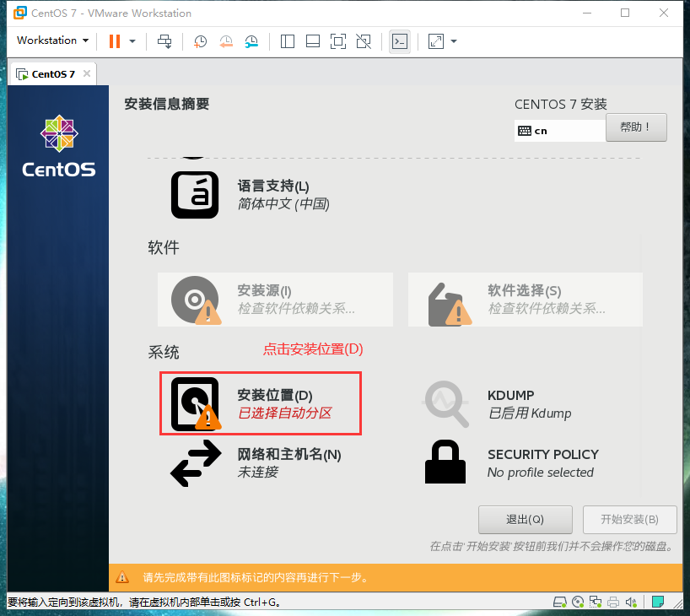Open Security Policy via the padlock icon
The image size is (690, 616).
[445, 462]
